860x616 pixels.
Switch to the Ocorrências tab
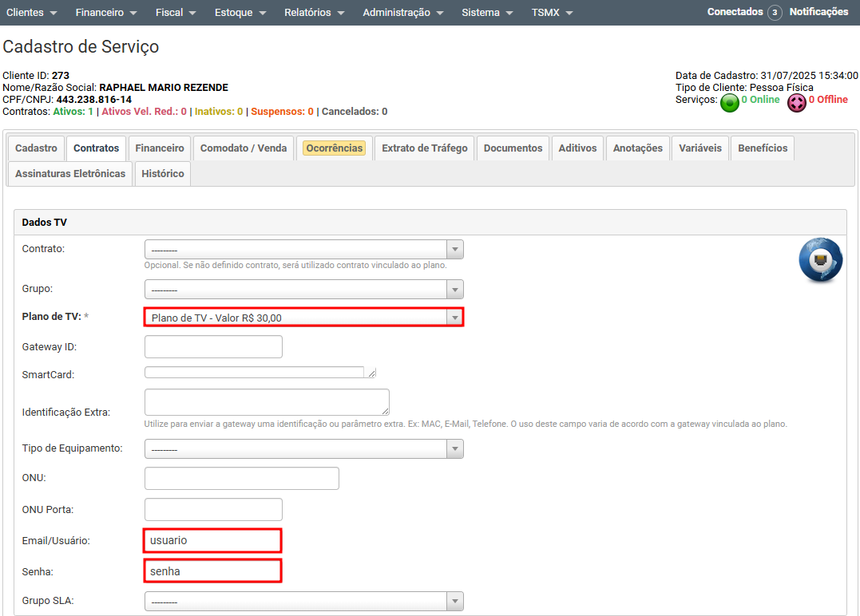click(x=335, y=148)
